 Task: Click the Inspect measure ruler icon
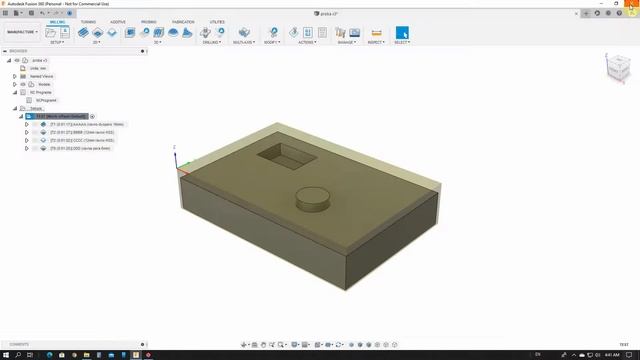point(376,33)
